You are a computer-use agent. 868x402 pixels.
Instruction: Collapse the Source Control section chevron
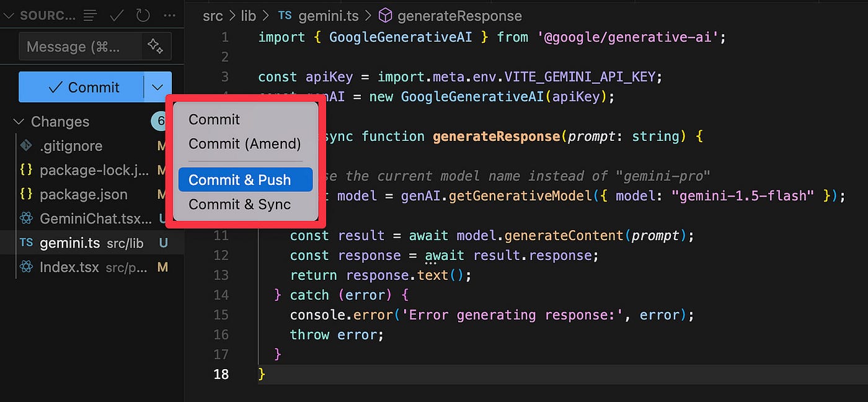(9, 16)
